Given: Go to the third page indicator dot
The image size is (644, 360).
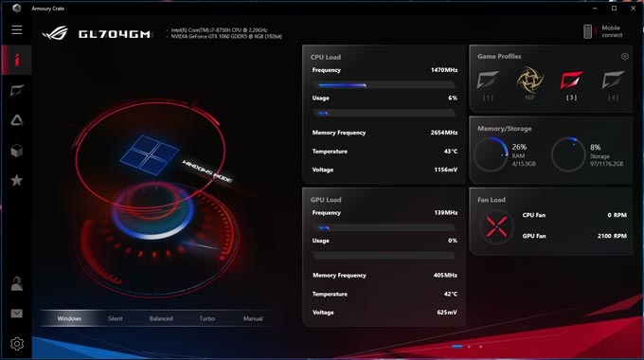Looking at the screenshot, I should (480, 347).
